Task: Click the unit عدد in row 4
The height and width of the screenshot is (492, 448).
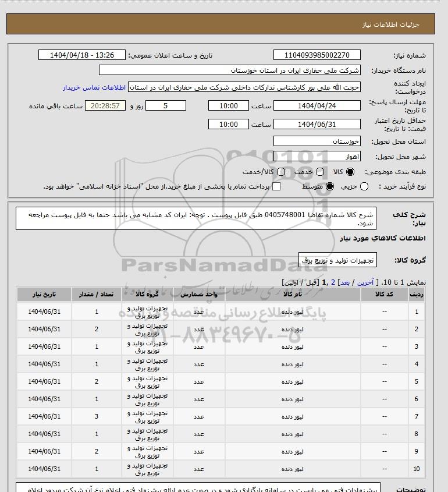Action: pyautogui.click(x=199, y=364)
